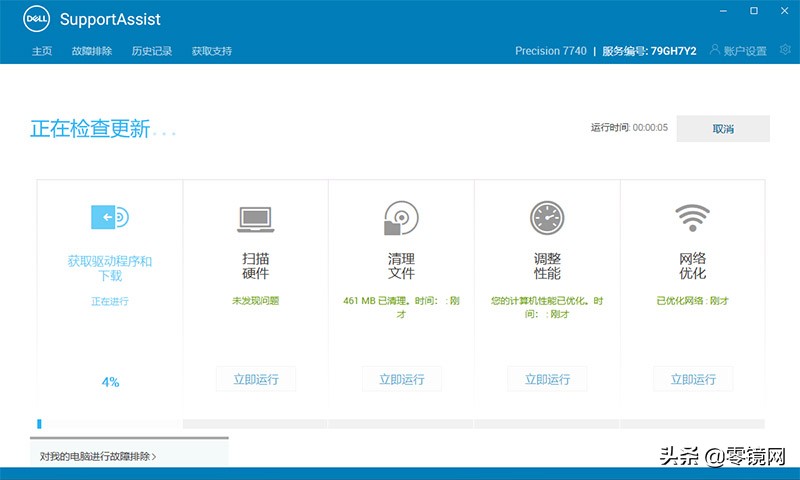
Task: Click the 清理文件 title text
Action: (401, 266)
